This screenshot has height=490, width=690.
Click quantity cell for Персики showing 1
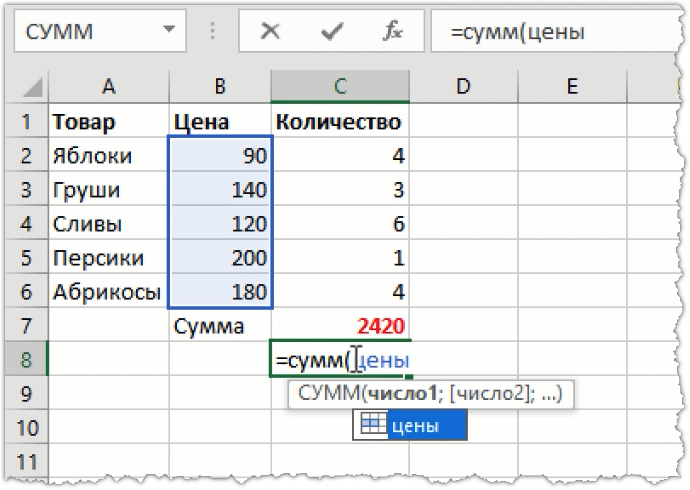pyautogui.click(x=340, y=257)
